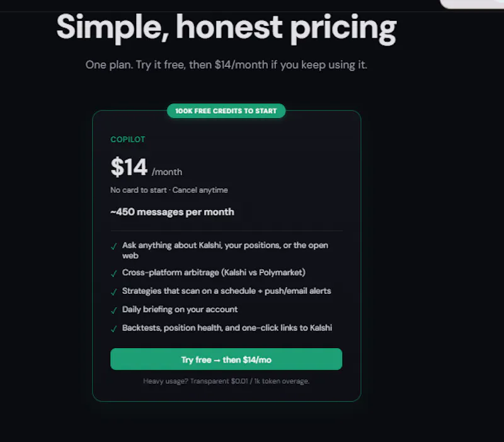
Task: Click the checkmark beside 'Ask anything about Kalshi'
Action: click(x=113, y=247)
